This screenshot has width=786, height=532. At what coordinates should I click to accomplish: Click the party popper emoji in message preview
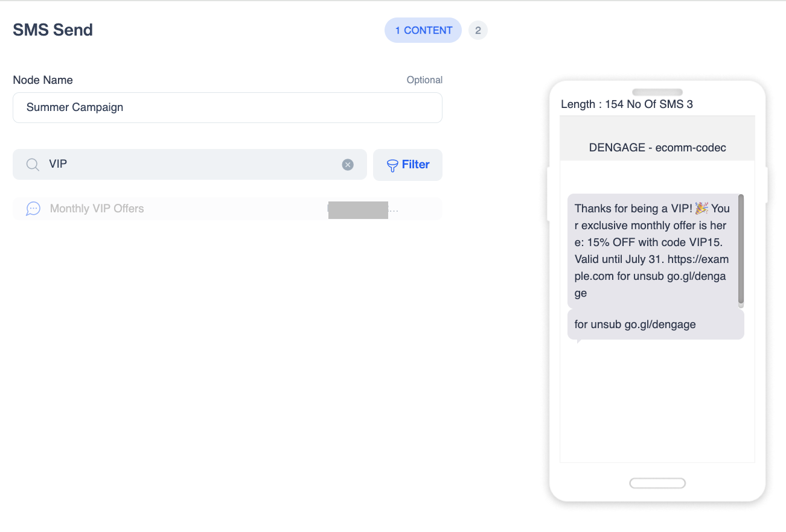click(701, 208)
